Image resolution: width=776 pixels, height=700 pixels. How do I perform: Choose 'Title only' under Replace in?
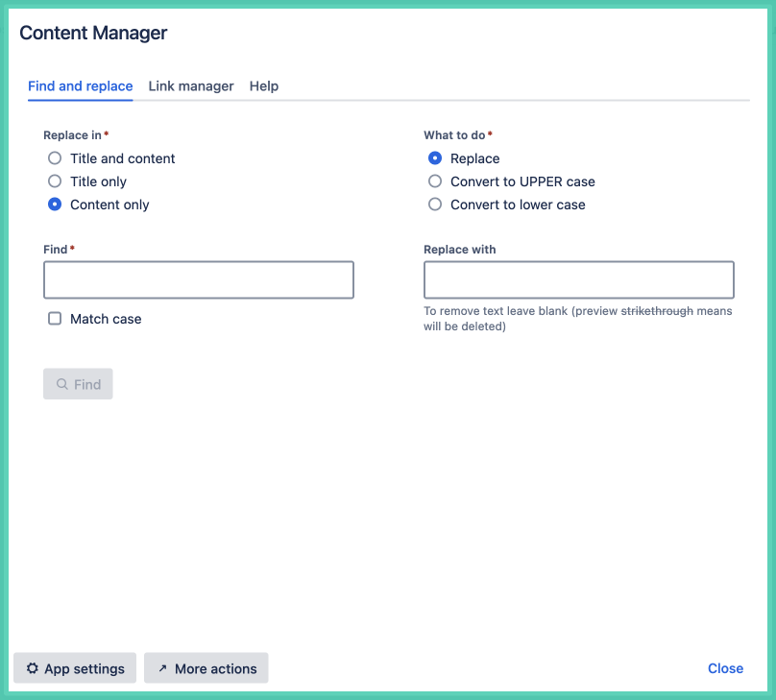(55, 181)
